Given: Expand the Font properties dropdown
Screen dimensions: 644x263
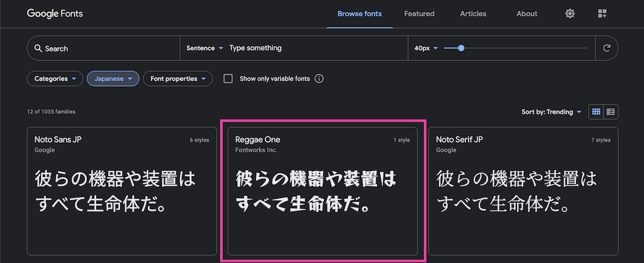Looking at the screenshot, I should tap(177, 79).
